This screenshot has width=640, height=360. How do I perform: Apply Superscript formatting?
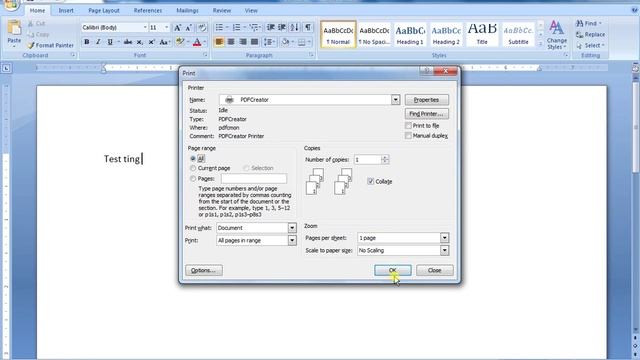(151, 42)
